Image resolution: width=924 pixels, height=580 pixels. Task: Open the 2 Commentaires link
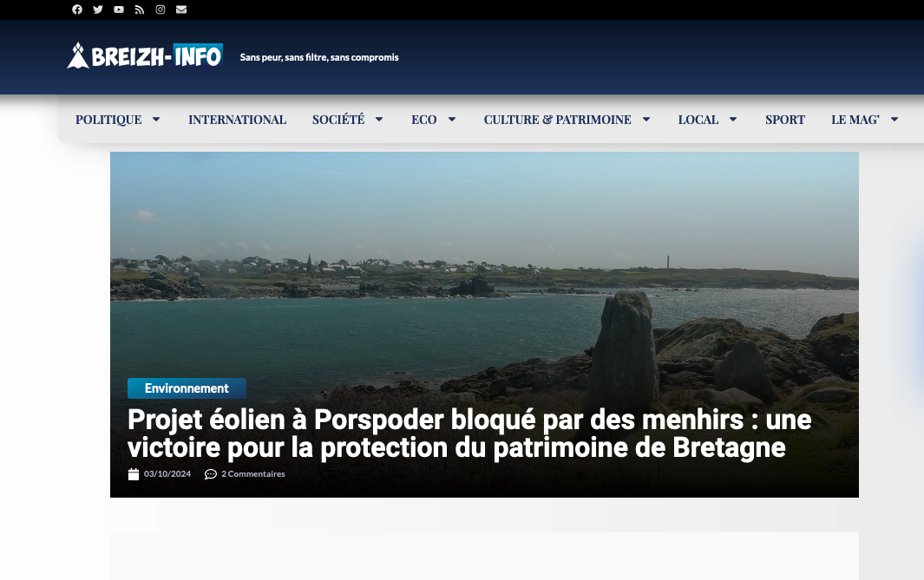[253, 474]
